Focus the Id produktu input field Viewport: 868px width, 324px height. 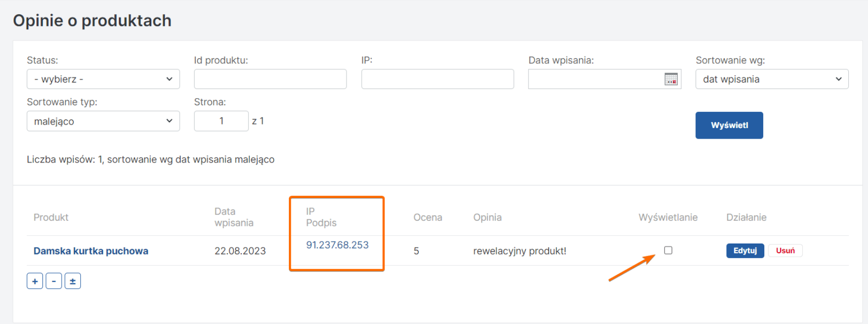coord(270,79)
